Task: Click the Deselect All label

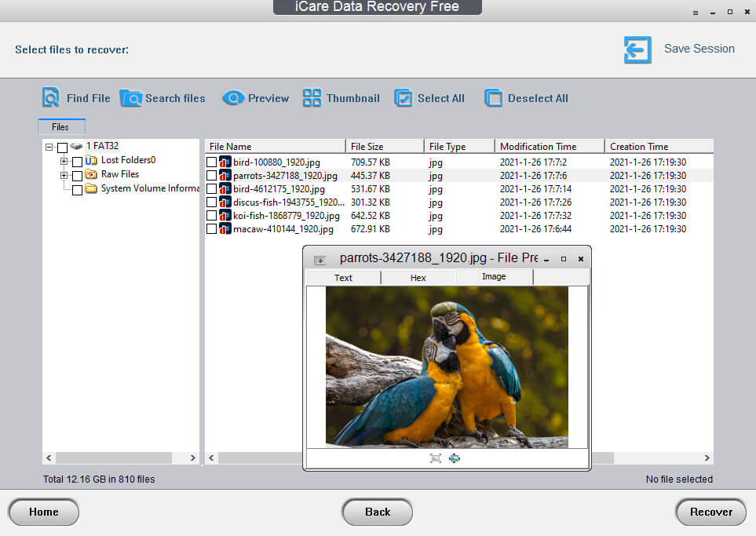Action: click(x=538, y=98)
